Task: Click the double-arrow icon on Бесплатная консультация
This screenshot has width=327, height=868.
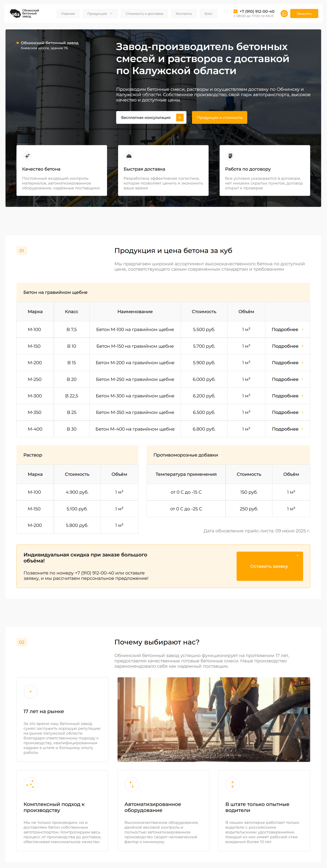Action: click(x=180, y=118)
